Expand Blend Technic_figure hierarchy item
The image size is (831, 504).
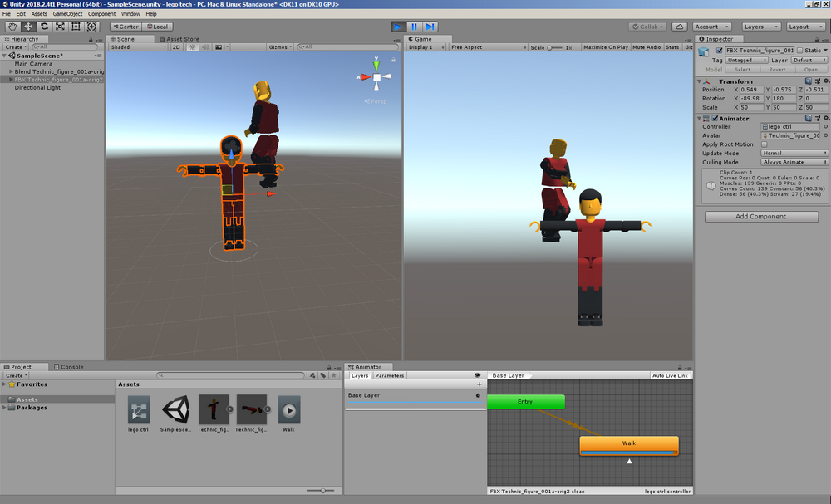point(11,71)
